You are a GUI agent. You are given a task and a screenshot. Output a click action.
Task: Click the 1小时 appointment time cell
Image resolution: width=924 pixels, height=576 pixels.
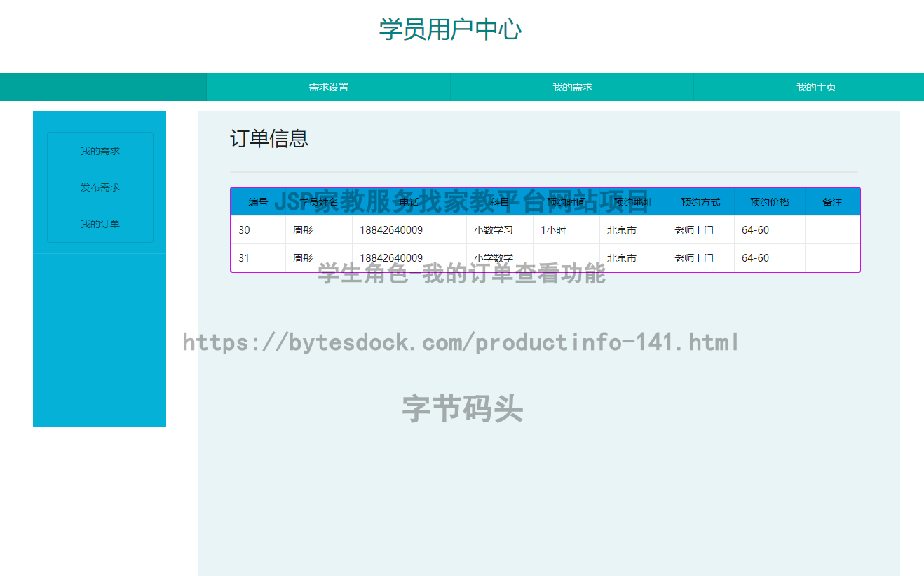(566, 230)
